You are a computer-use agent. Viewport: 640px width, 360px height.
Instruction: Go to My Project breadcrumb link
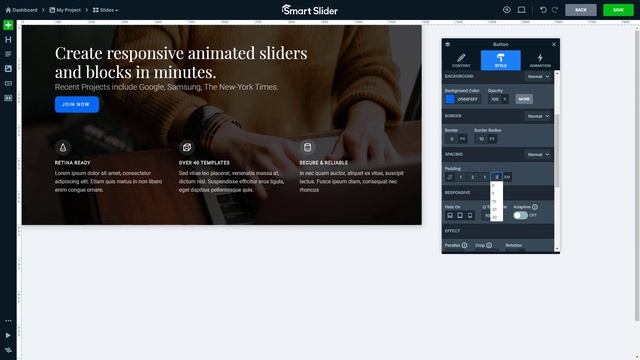pyautogui.click(x=69, y=10)
